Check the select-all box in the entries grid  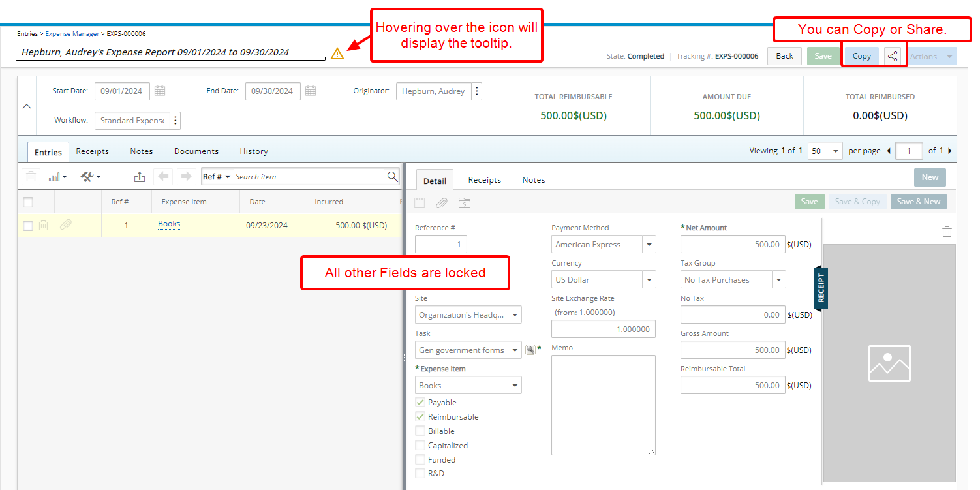[28, 202]
